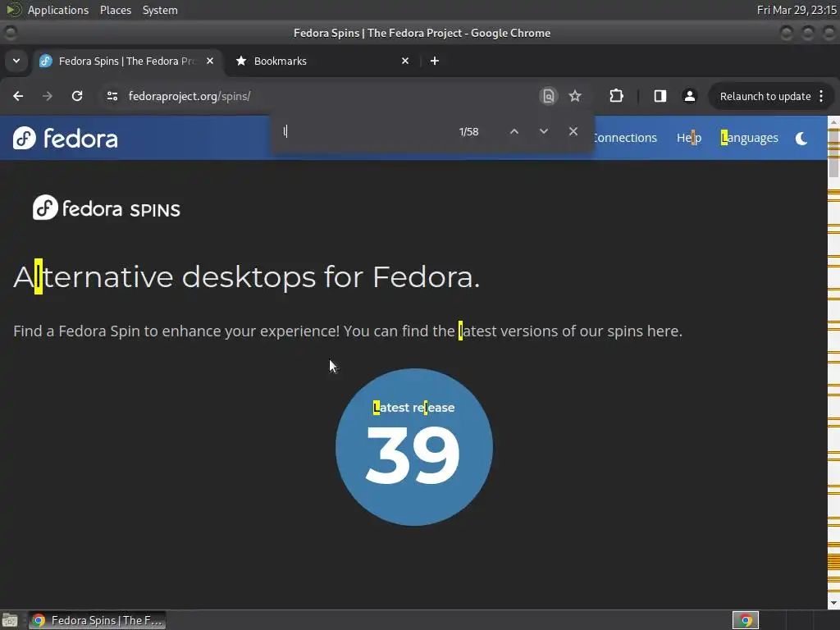Go to previous find result
Viewport: 840px width, 630px height.
(x=514, y=131)
